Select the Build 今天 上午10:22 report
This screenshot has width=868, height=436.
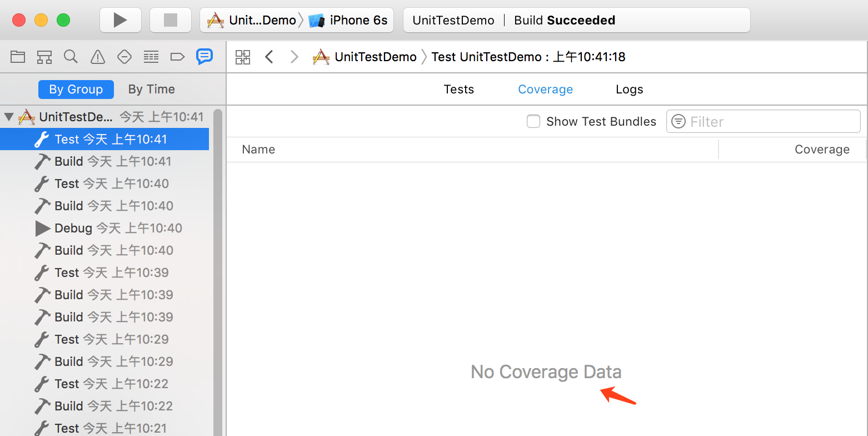pos(104,406)
